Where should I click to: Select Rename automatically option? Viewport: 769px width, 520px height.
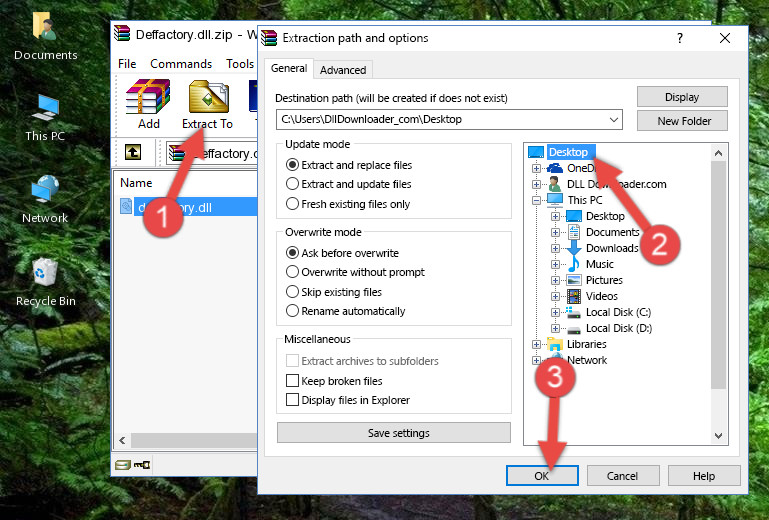(x=292, y=311)
